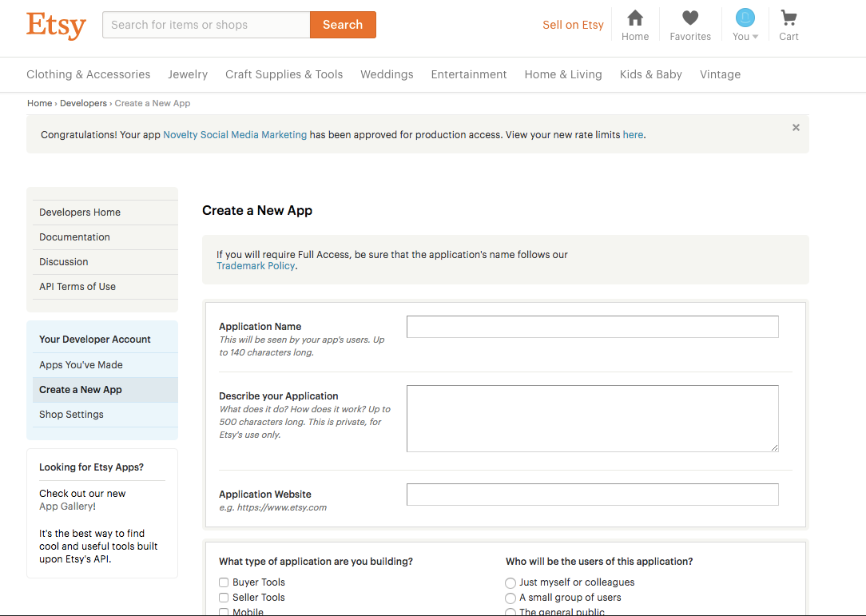Open Clothing & Accessories category
This screenshot has width=866, height=616.
coord(89,74)
